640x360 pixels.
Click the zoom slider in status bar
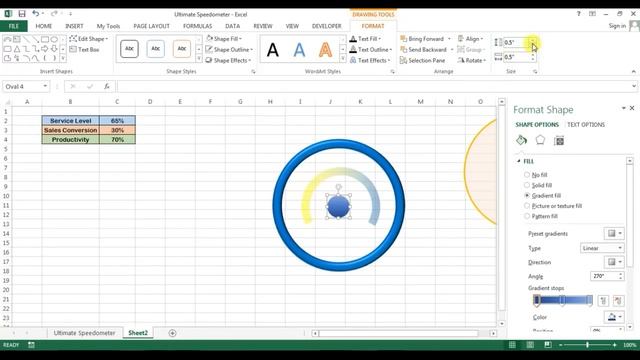click(x=587, y=345)
